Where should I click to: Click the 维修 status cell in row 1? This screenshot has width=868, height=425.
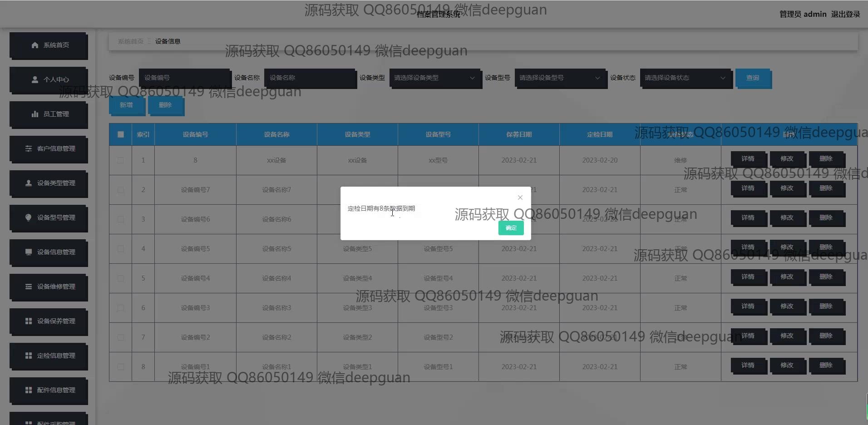point(681,160)
